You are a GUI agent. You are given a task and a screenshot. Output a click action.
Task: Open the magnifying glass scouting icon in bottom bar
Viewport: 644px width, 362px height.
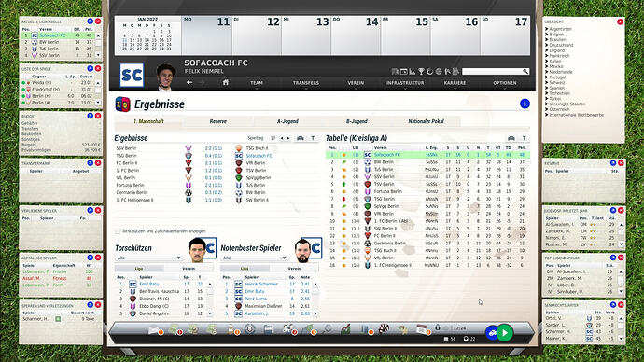pyautogui.click(x=327, y=329)
